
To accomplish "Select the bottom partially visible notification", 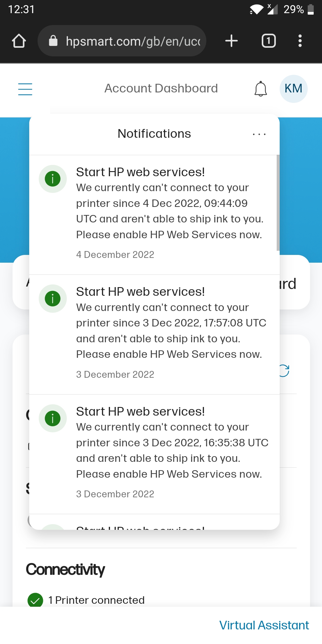I will pos(154,525).
